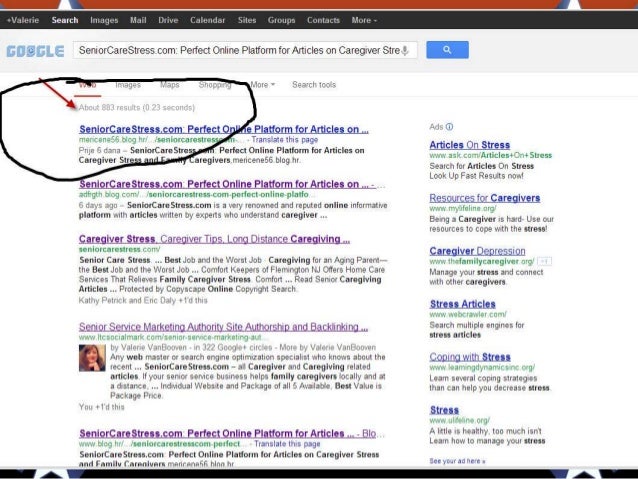The height and width of the screenshot is (479, 638).
Task: Open the More dropdown in top black bar
Action: coord(364,20)
